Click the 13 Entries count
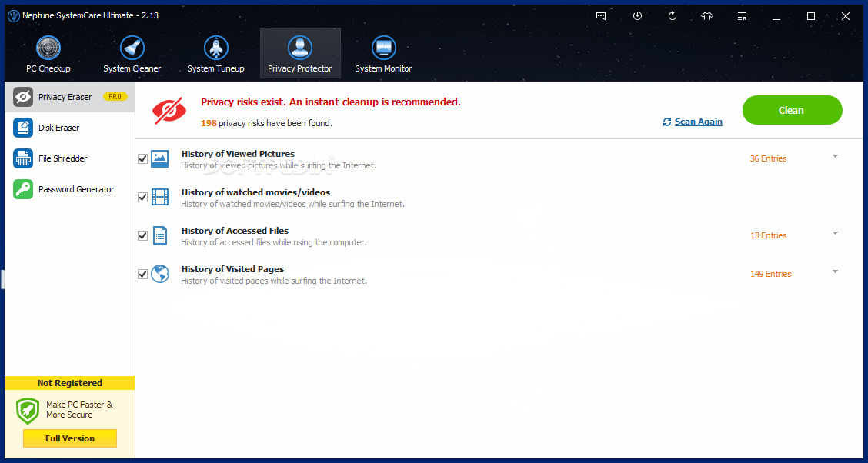This screenshot has height=463, width=868. point(769,235)
